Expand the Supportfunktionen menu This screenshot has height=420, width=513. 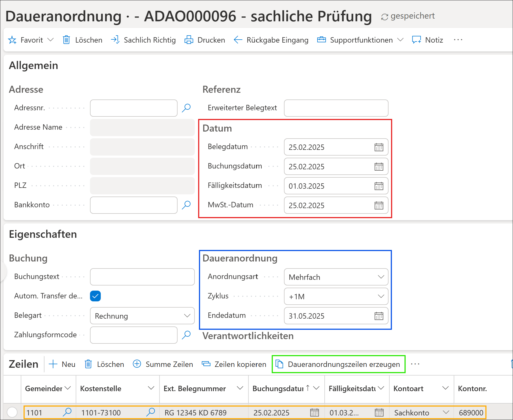pyautogui.click(x=361, y=40)
